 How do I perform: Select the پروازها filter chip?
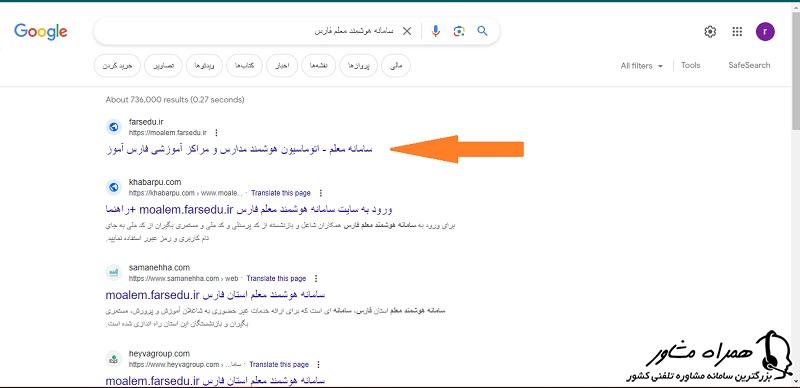click(358, 66)
